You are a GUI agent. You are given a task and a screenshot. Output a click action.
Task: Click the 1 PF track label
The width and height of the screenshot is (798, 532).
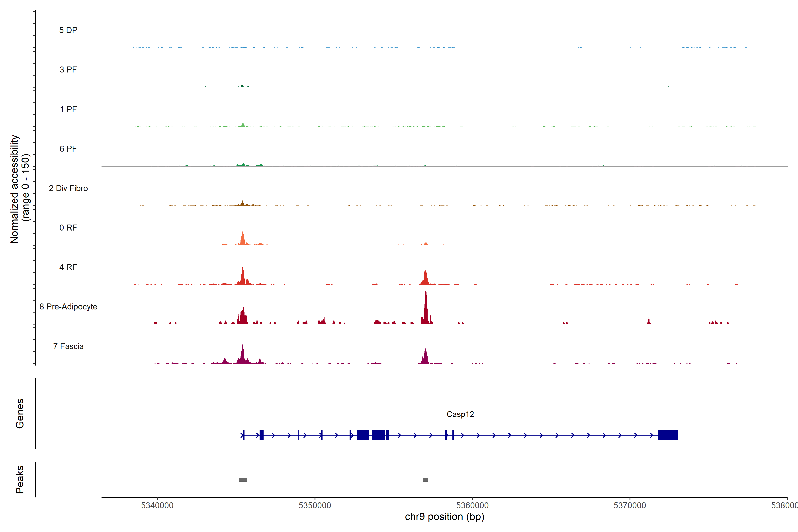[68, 109]
